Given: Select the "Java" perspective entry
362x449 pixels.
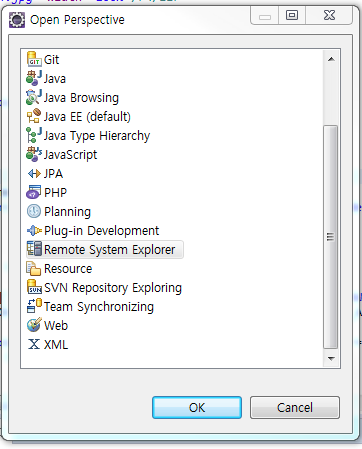Looking at the screenshot, I should point(55,79).
